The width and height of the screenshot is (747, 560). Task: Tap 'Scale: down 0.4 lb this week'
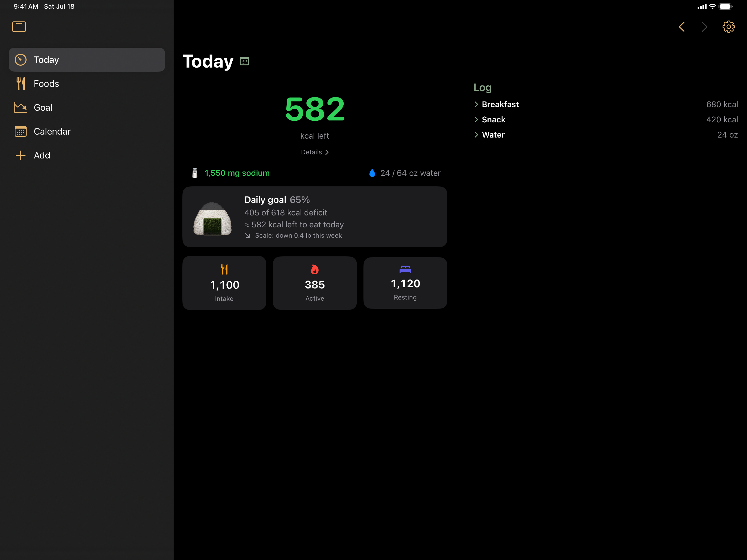298,236
